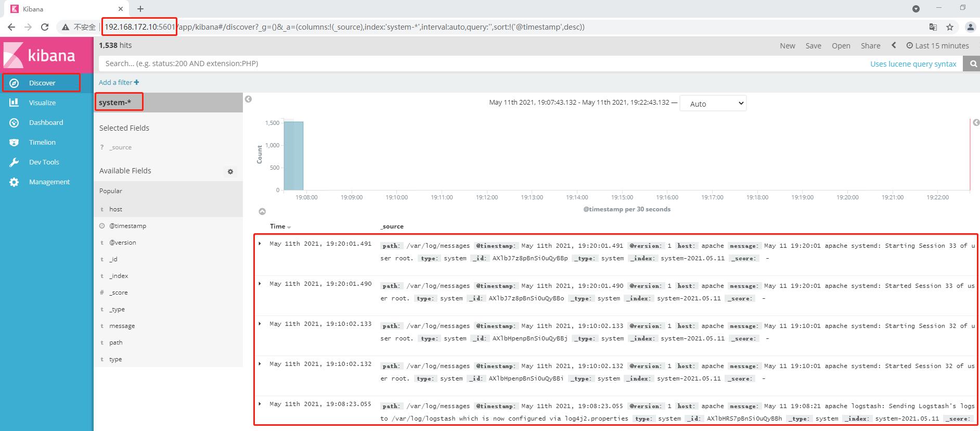This screenshot has height=431, width=980.
Task: Collapse the fields sidebar with the arrow
Action: click(x=249, y=99)
